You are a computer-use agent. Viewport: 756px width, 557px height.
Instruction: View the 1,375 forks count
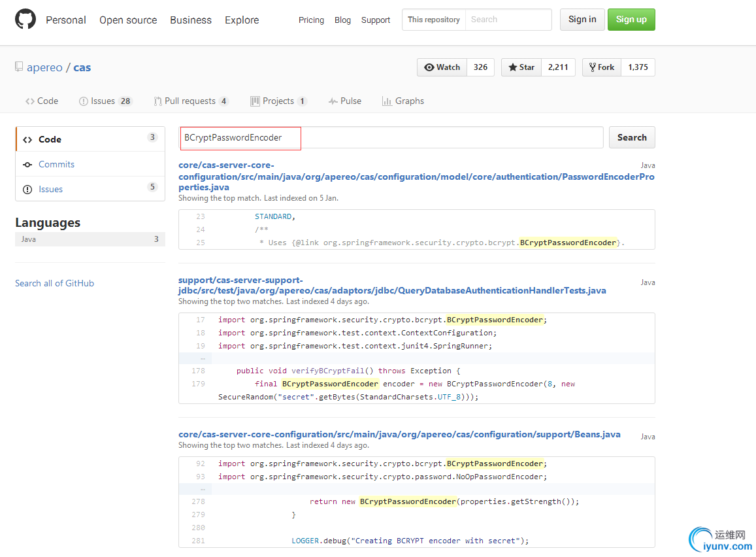pos(638,67)
